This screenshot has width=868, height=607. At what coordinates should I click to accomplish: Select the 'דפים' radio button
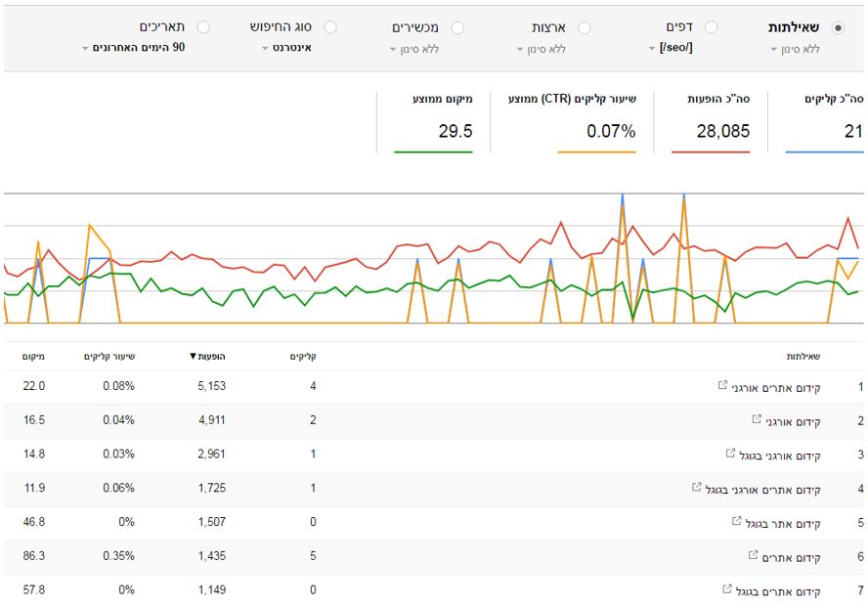coord(711,27)
